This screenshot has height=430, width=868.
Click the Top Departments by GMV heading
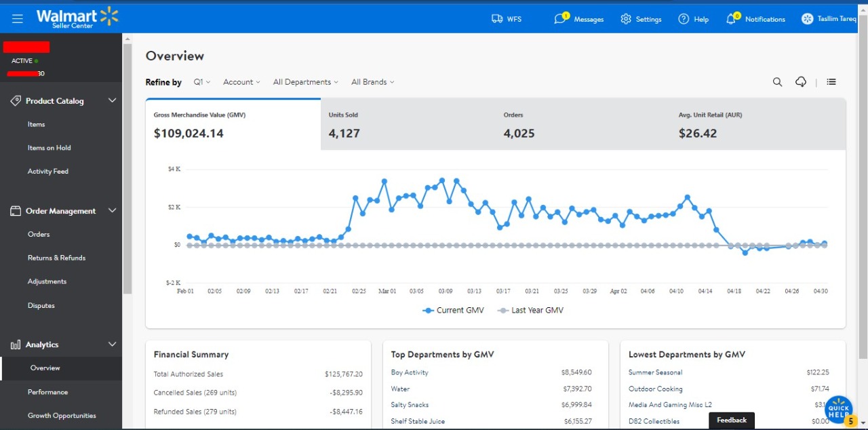[443, 354]
